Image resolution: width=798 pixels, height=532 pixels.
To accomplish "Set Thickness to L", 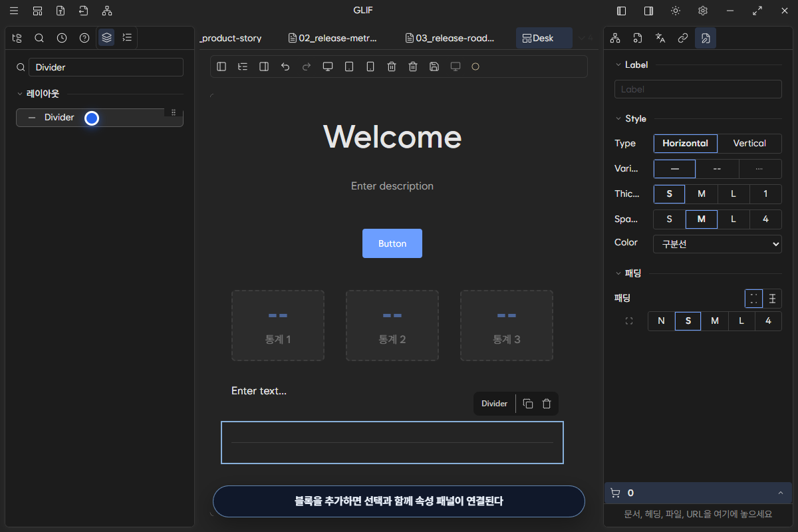I will (x=733, y=194).
